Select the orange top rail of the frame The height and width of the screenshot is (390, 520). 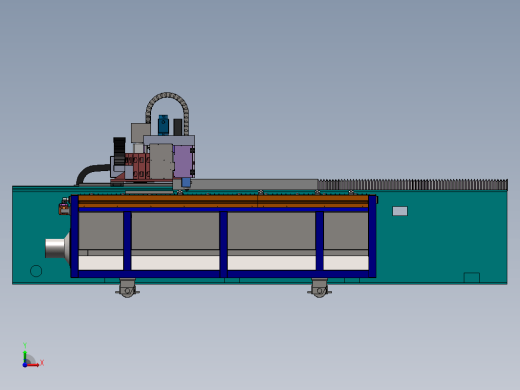click(223, 201)
